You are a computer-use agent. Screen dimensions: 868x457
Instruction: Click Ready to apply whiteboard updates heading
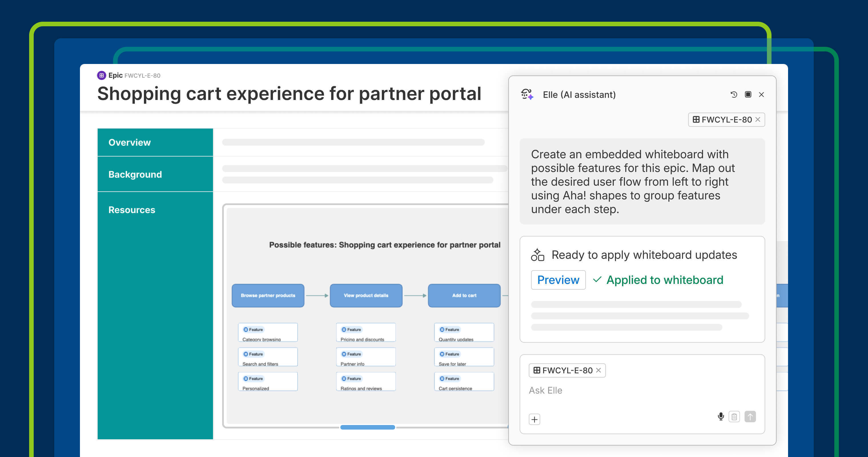(644, 255)
